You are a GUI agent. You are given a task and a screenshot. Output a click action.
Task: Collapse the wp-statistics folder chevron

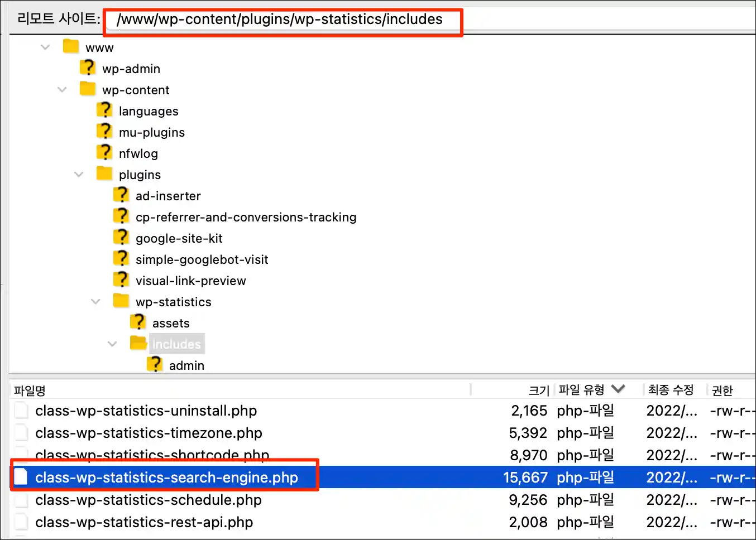coord(95,302)
